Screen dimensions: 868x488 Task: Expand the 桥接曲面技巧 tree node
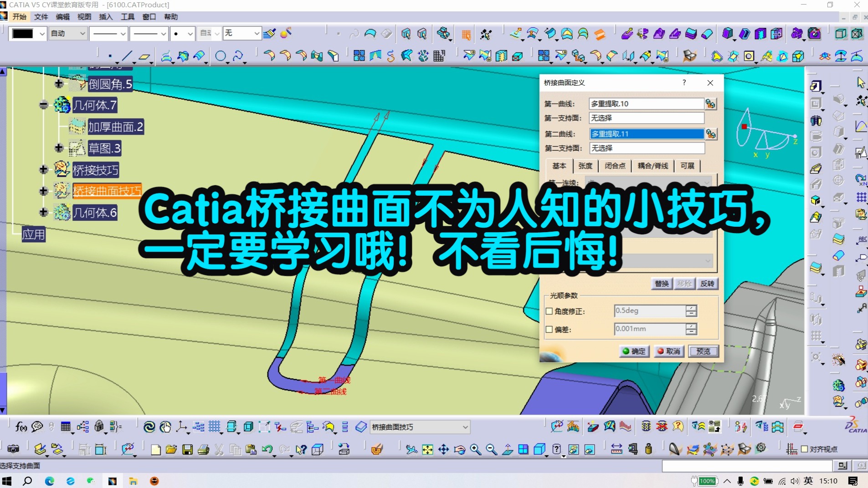(x=43, y=191)
